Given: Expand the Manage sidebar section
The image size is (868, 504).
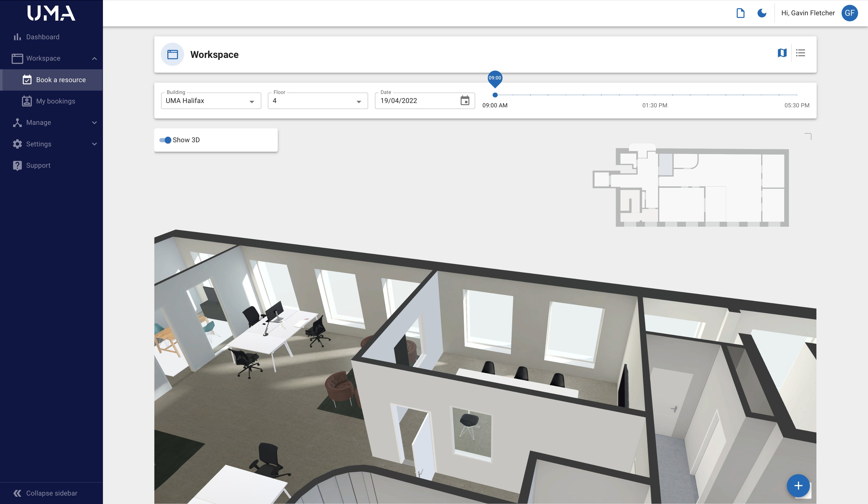Looking at the screenshot, I should click(94, 123).
